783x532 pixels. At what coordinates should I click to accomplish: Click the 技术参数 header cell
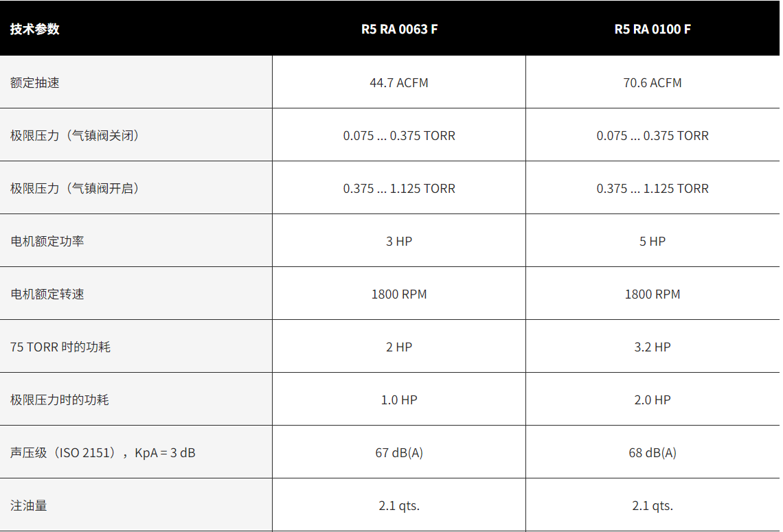(x=35, y=30)
